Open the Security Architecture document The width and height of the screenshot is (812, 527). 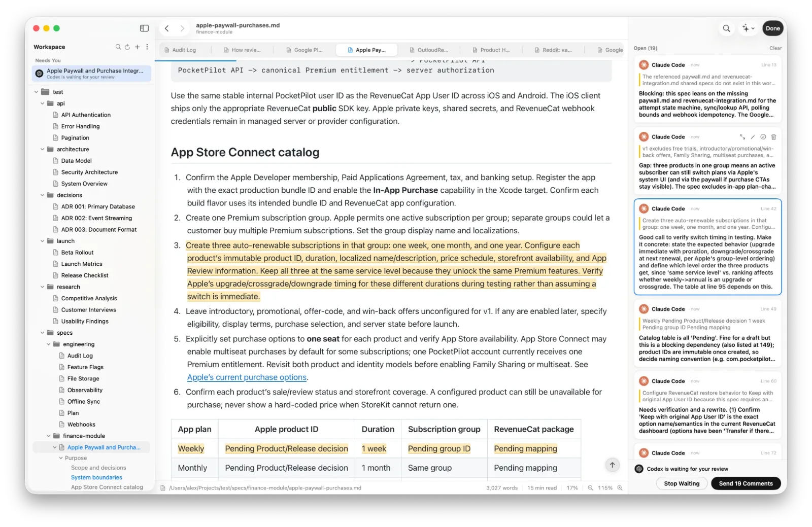(x=89, y=172)
